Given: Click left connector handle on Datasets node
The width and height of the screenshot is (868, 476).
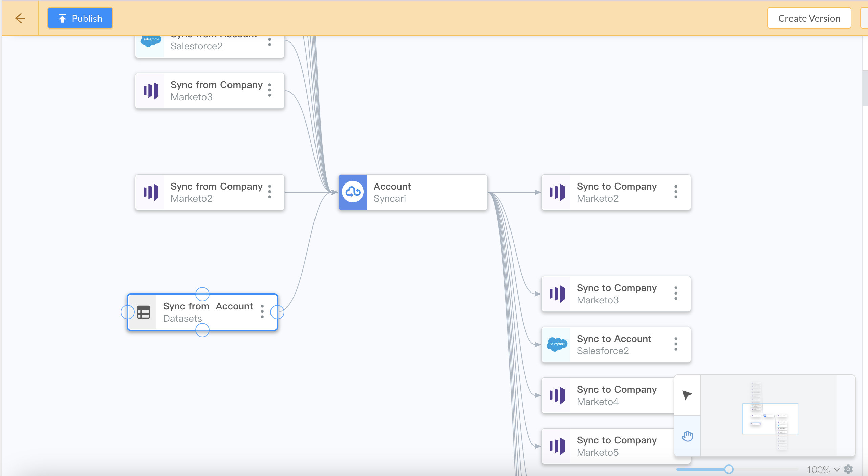Looking at the screenshot, I should click(x=128, y=312).
